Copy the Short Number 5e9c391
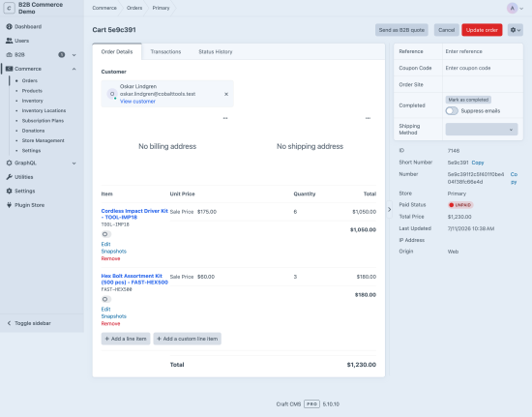The image size is (532, 417). tap(478, 163)
